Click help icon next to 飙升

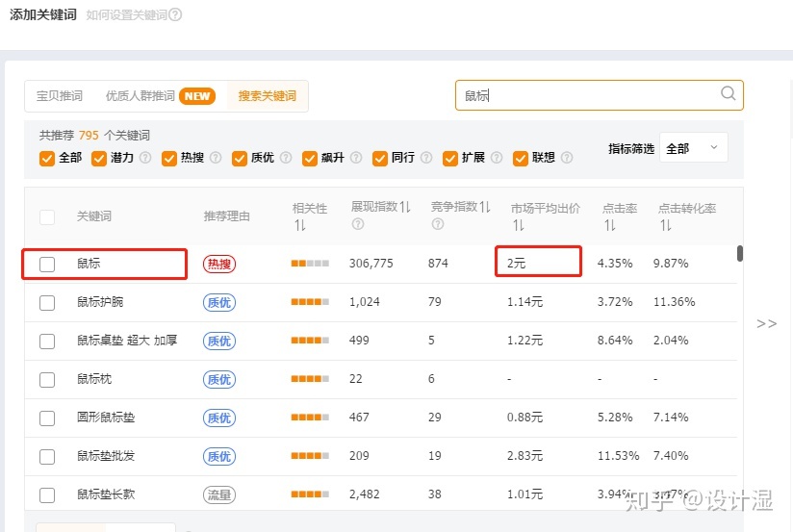(356, 158)
